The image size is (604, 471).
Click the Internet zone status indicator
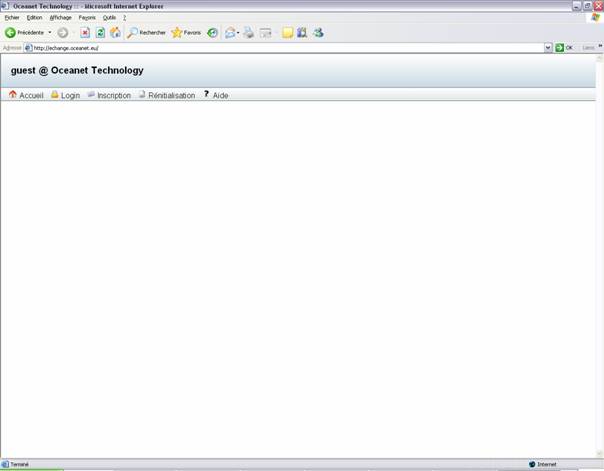(543, 464)
